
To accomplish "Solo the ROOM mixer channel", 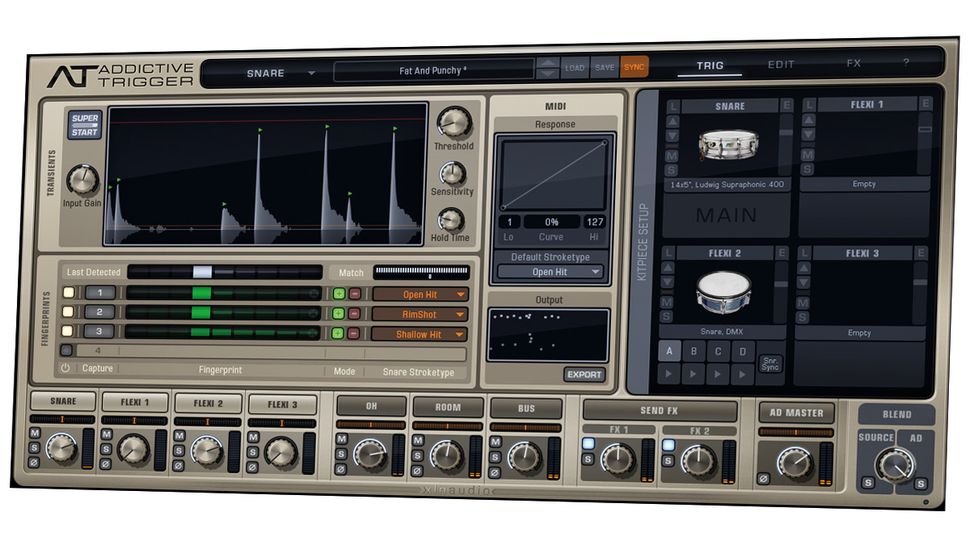I will click(418, 456).
